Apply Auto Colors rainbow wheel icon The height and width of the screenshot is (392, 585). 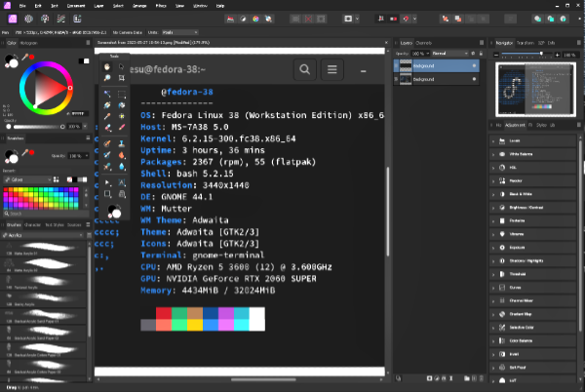click(x=255, y=19)
